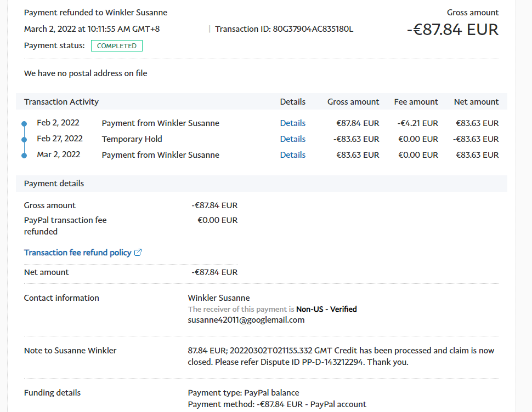Click the email susanne42011@googlemail.com

pyautogui.click(x=246, y=320)
